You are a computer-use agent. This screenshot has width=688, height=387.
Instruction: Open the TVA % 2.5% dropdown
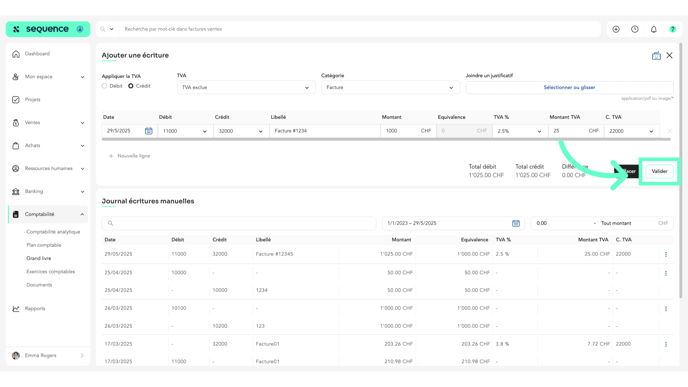[520, 131]
